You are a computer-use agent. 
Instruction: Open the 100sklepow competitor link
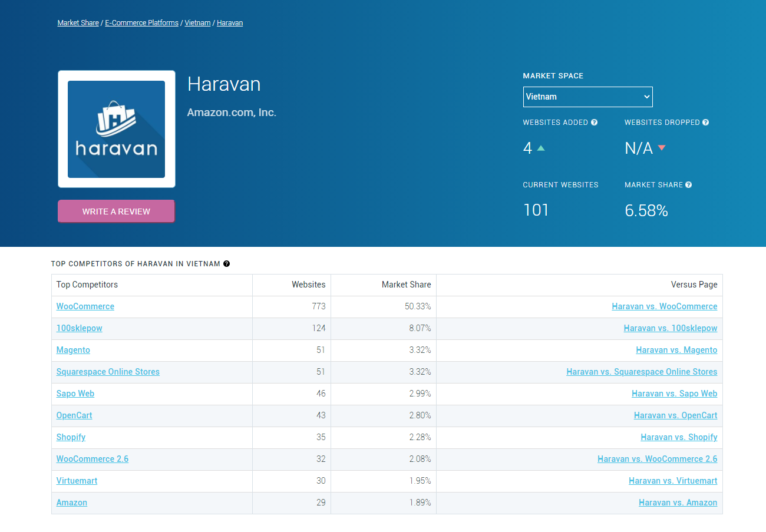click(79, 328)
